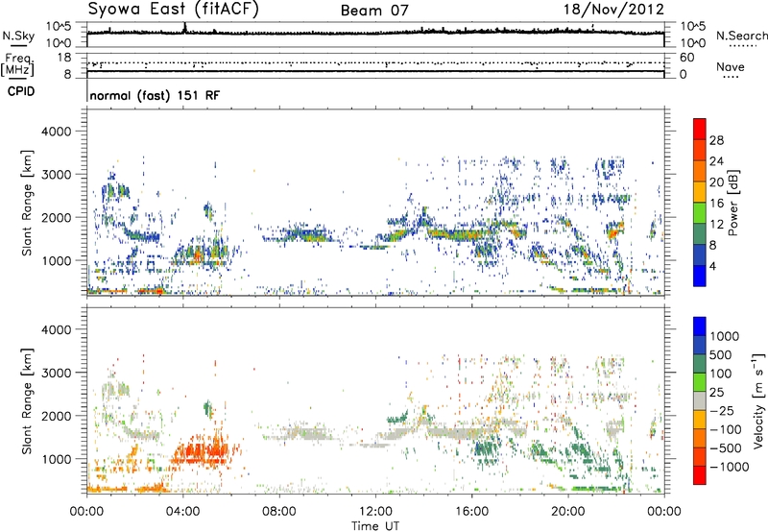Click the 'Nave' legend label
This screenshot has height=532, width=768.
click(x=731, y=66)
